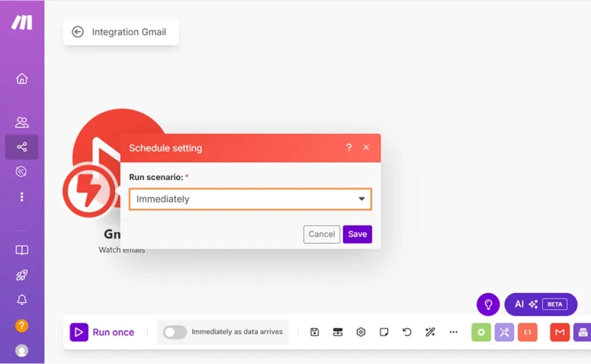Open the green Flow control gear tool
The image size is (591, 364).
click(x=481, y=332)
